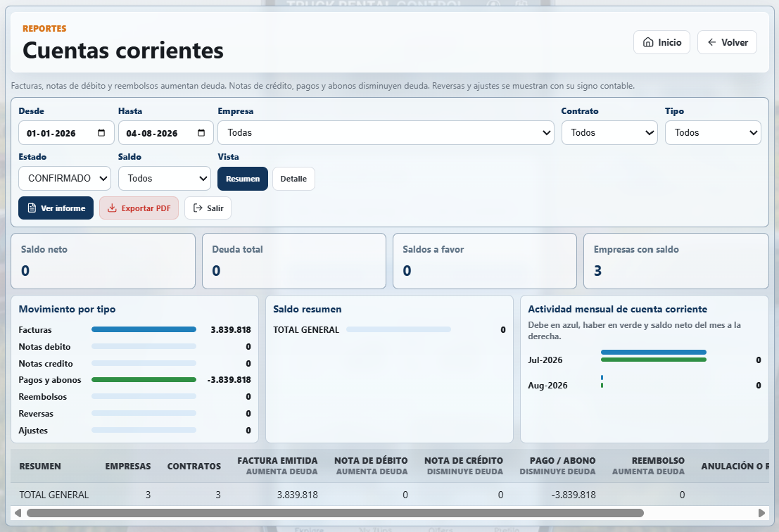This screenshot has width=779, height=532.
Task: Click the Salir button
Action: pyautogui.click(x=208, y=208)
